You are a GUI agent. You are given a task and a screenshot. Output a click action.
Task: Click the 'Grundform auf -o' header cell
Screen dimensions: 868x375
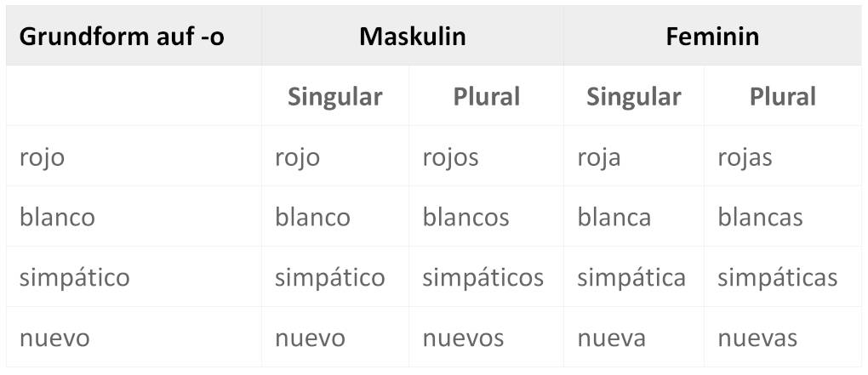pyautogui.click(x=122, y=37)
